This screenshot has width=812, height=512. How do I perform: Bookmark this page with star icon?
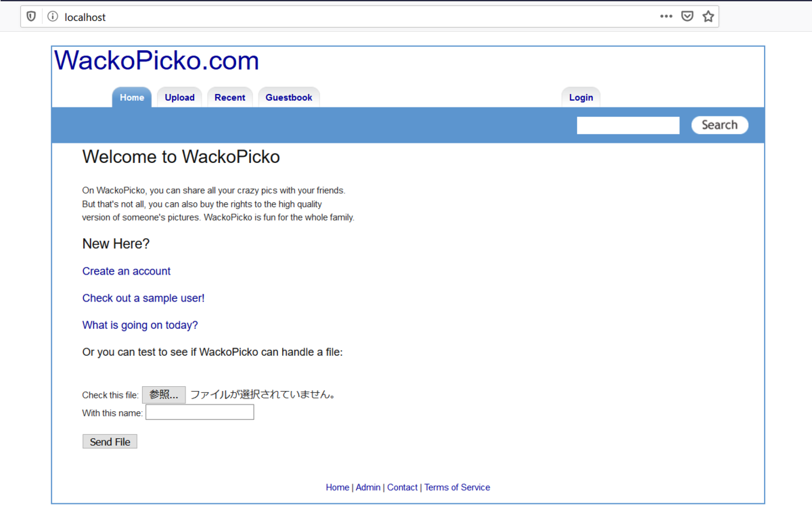(x=708, y=16)
